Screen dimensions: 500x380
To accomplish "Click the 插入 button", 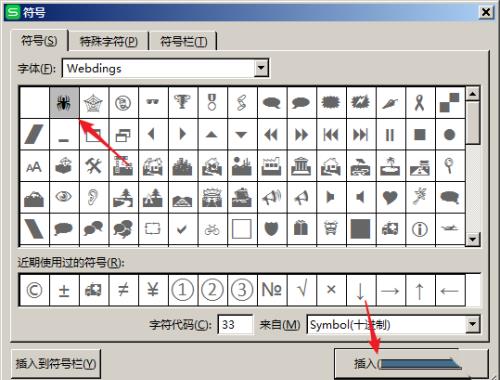I will (411, 363).
